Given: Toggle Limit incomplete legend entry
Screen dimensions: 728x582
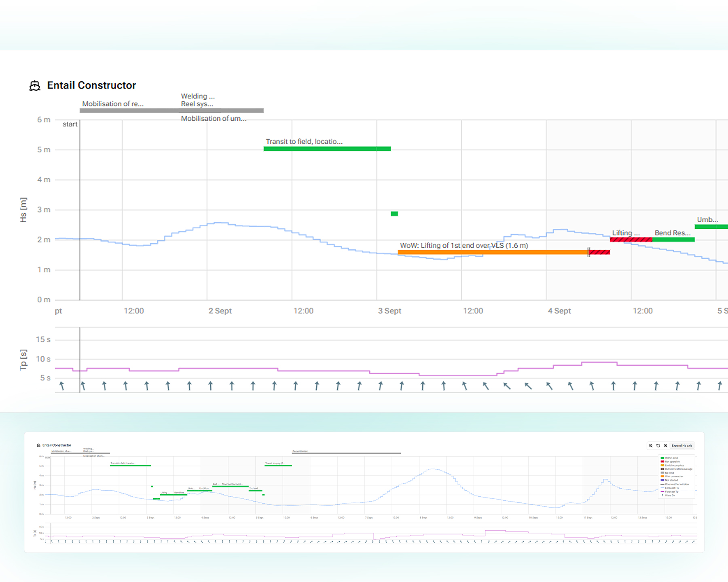Looking at the screenshot, I should (672, 465).
